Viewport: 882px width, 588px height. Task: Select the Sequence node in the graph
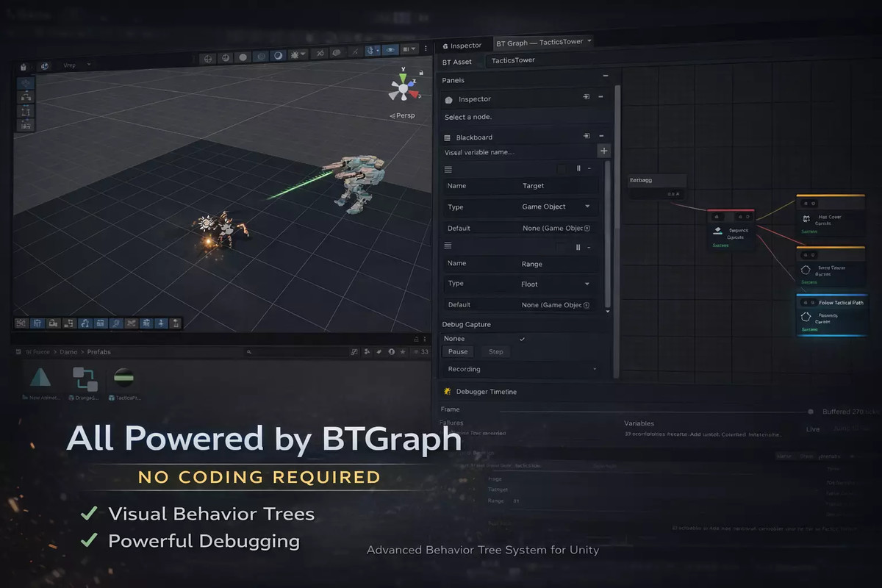pos(731,230)
